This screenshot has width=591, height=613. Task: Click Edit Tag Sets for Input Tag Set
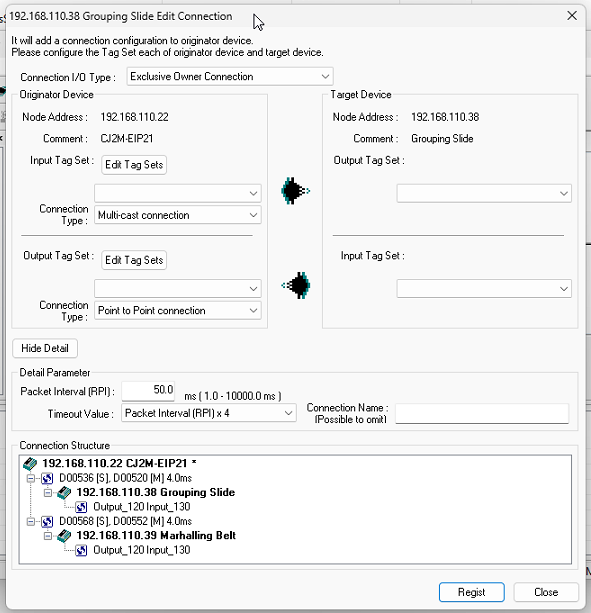(x=134, y=165)
